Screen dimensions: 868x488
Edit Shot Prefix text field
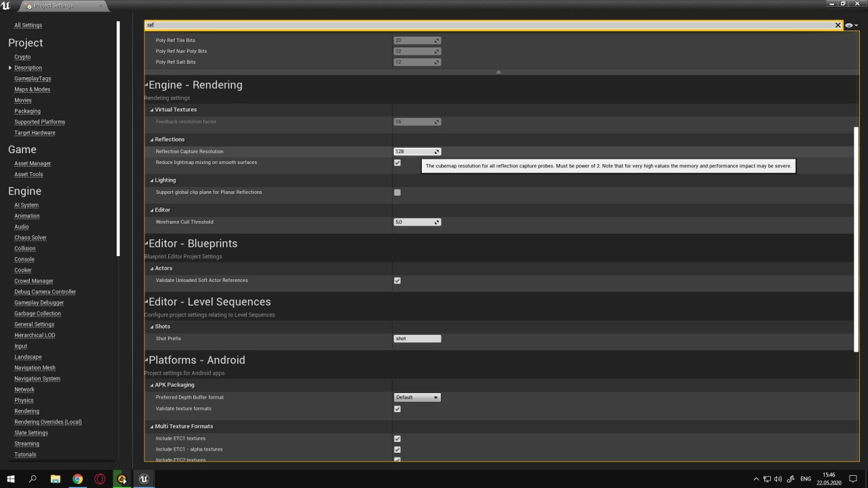(x=417, y=339)
